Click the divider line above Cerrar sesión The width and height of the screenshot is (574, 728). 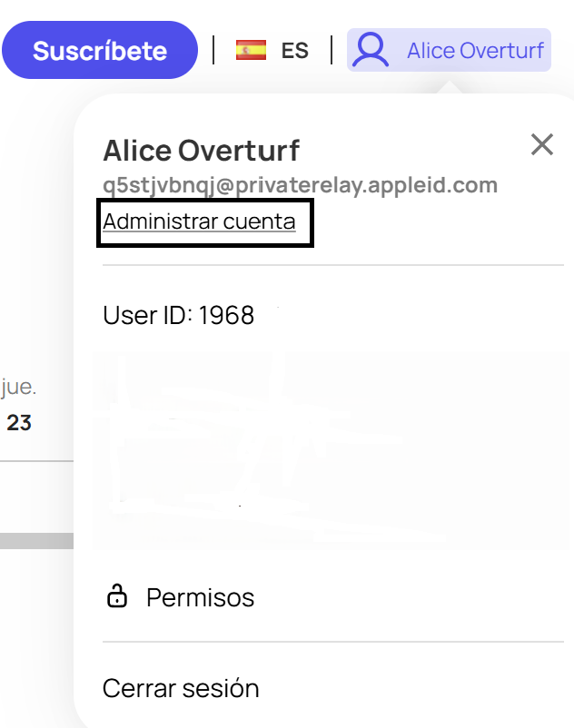click(333, 642)
